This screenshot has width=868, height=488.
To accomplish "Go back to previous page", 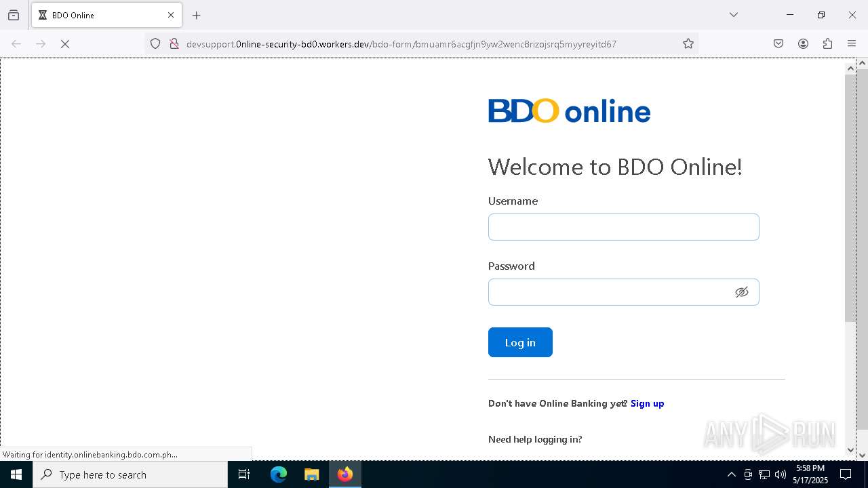I will coord(16,44).
